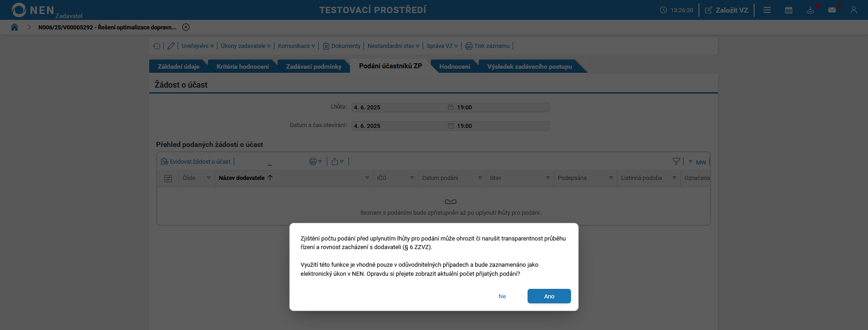Open the Hodnocení tab
This screenshot has width=868, height=330.
point(455,66)
